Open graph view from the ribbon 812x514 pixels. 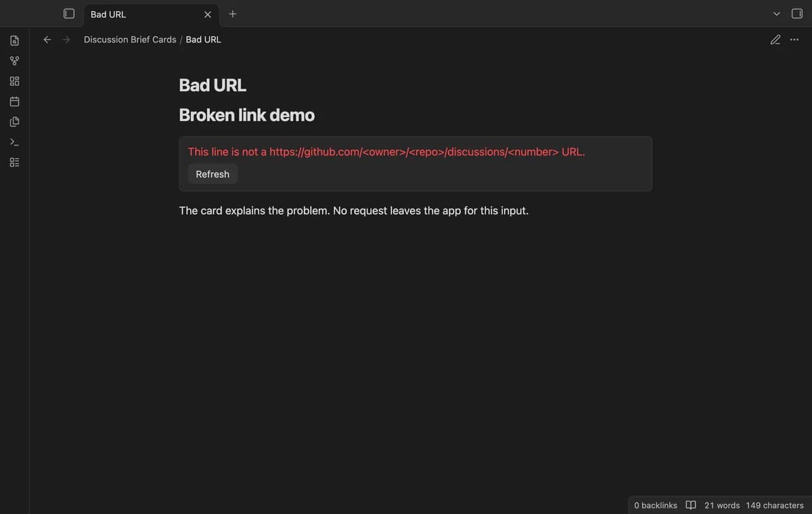pos(14,61)
